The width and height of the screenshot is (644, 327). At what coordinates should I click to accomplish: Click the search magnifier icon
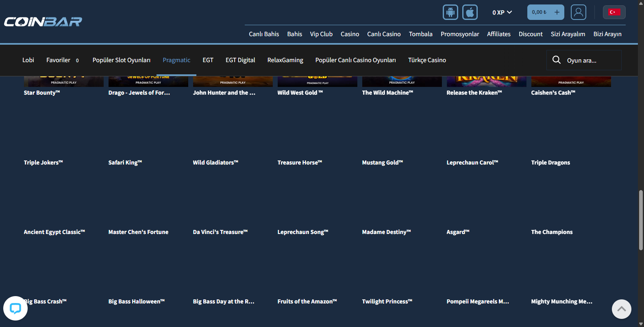pos(556,60)
